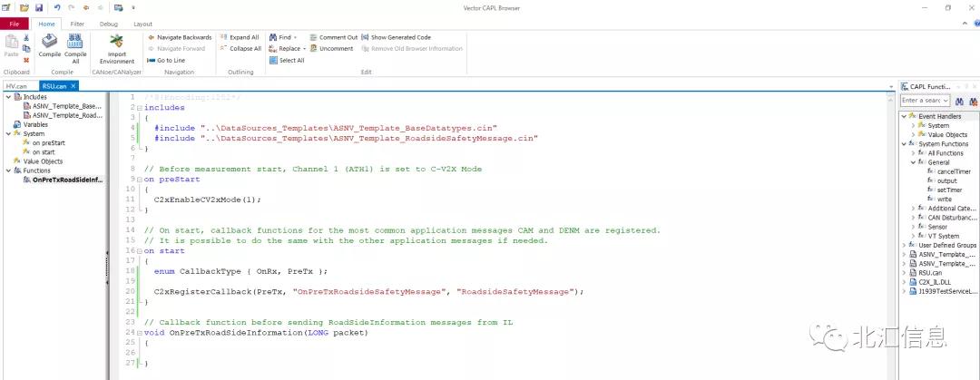This screenshot has height=380, width=980.
Task: Collapse the System node in the left tree
Action: [x=8, y=133]
